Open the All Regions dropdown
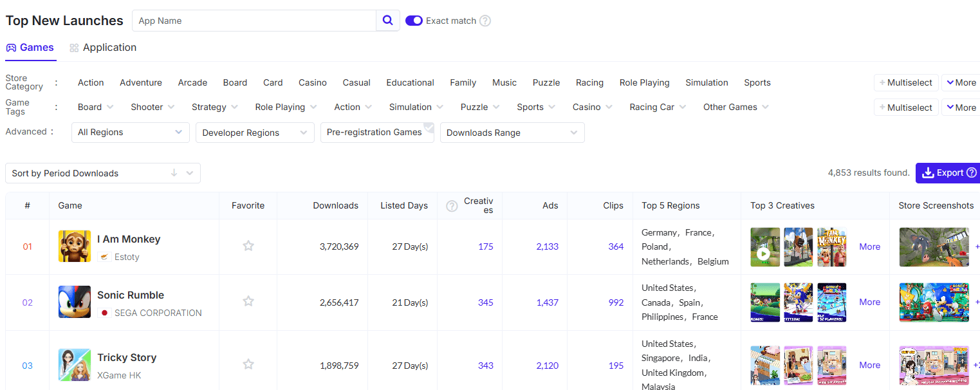Viewport: 980px width, 390px height. (x=130, y=133)
